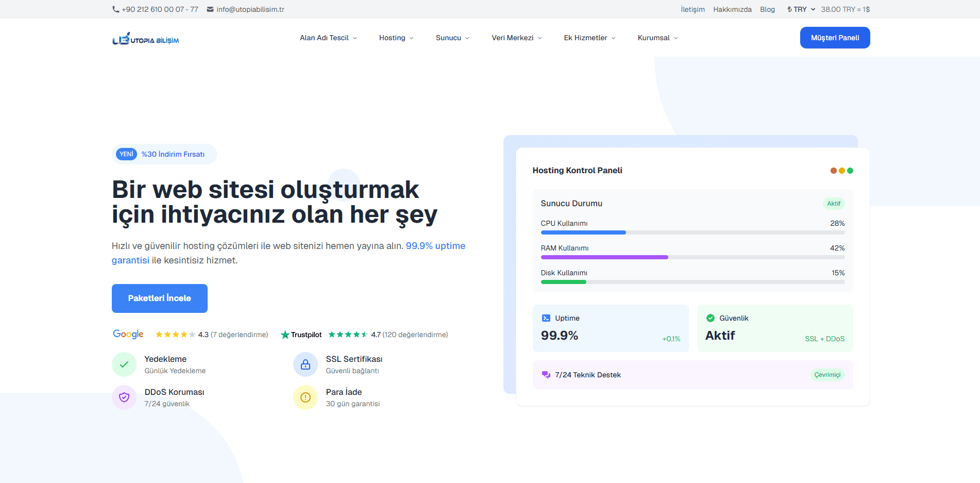The height and width of the screenshot is (483, 980).
Task: Click the Trustpilot star logo
Action: click(285, 335)
